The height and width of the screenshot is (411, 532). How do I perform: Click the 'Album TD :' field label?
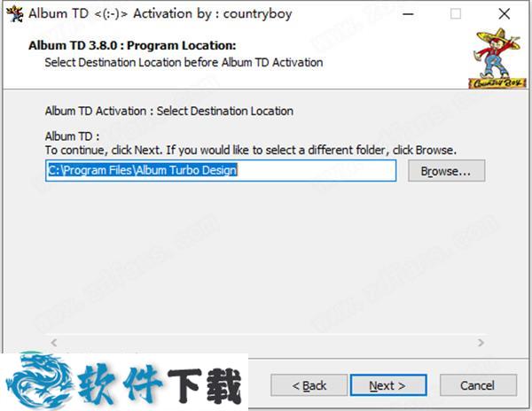[73, 136]
